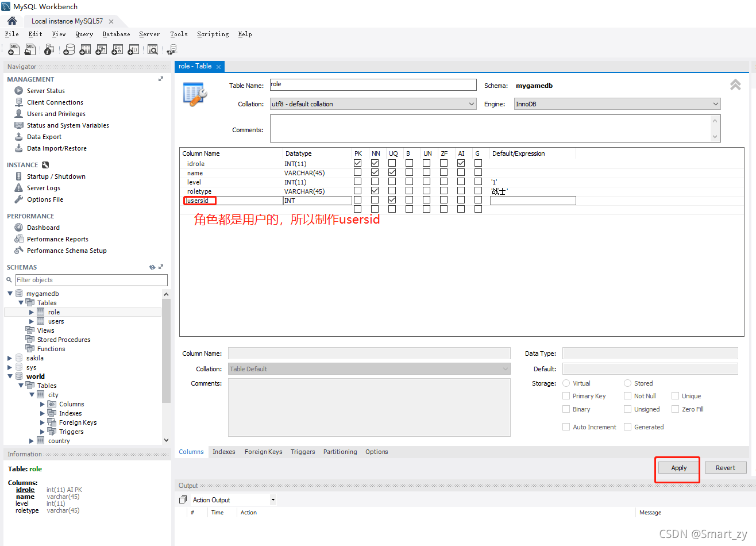Click the copy icon beside Action Output
This screenshot has width=756, height=546.
click(x=183, y=500)
